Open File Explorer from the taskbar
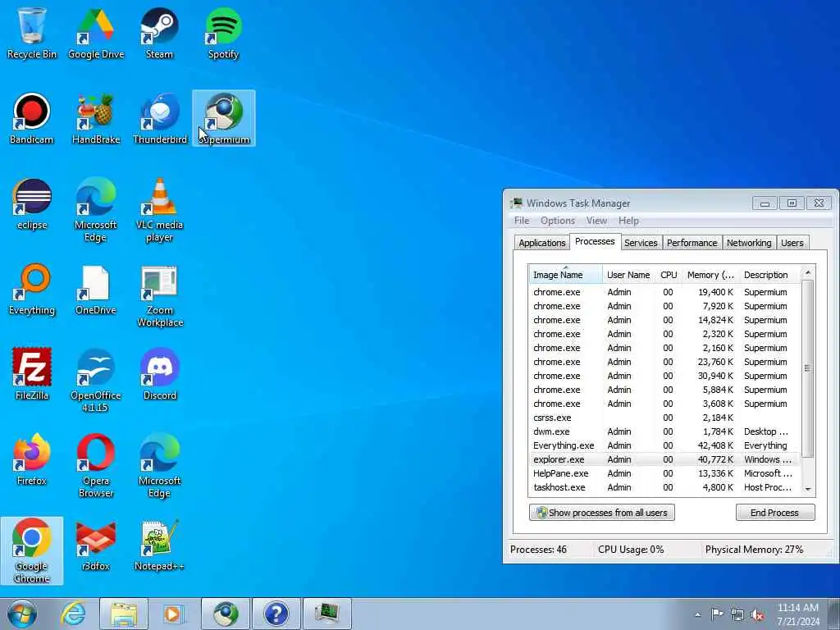The width and height of the screenshot is (840, 630). 125,614
